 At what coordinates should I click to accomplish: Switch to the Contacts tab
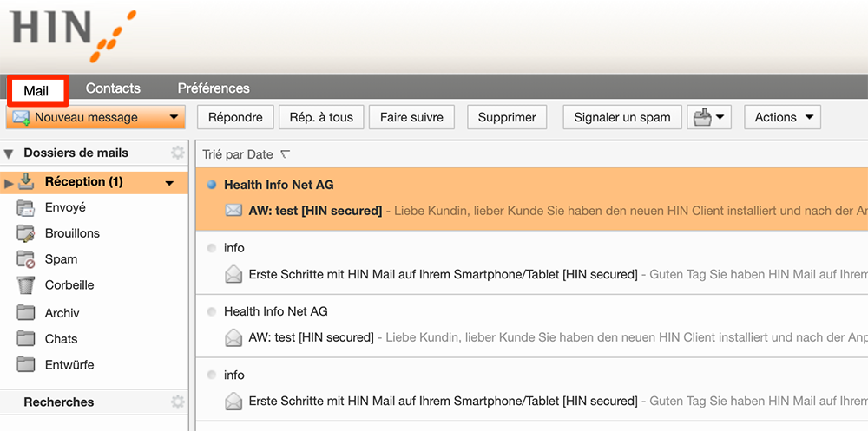coord(113,88)
